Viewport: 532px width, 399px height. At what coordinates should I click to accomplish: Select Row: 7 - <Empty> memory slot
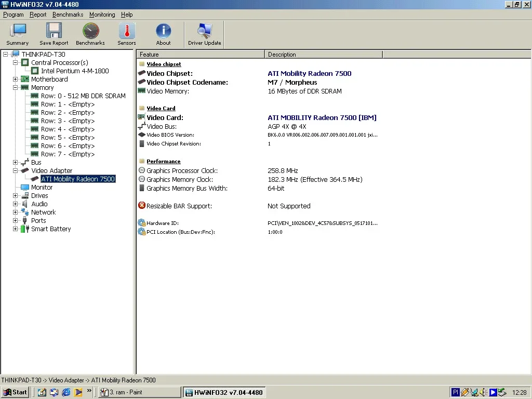click(68, 154)
